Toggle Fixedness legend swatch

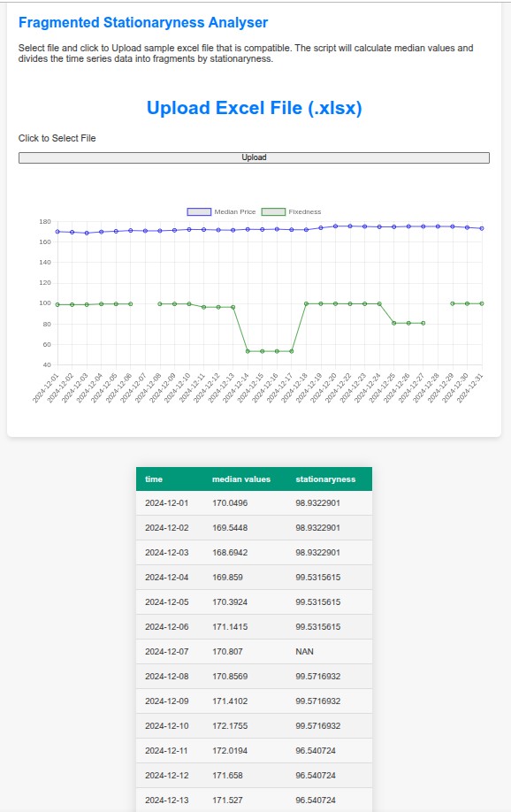(x=273, y=211)
